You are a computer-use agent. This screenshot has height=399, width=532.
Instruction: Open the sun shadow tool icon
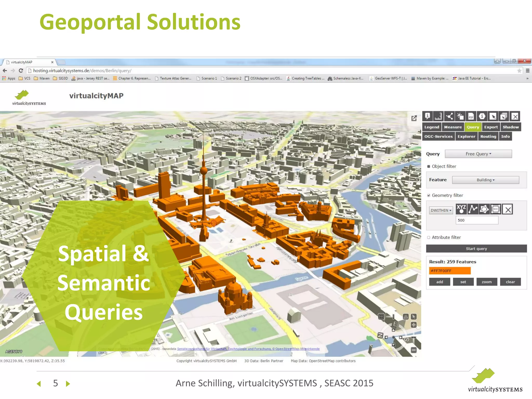(x=460, y=116)
